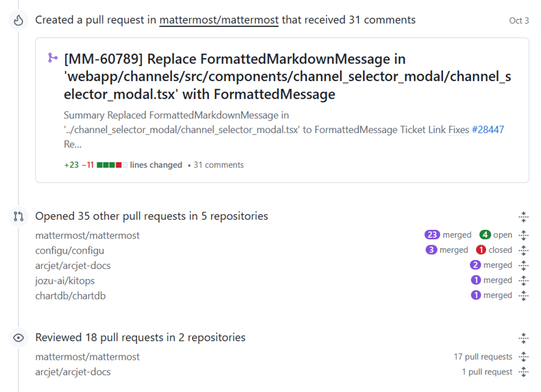Open issue link #28447
This screenshot has width=541, height=392.
[488, 130]
